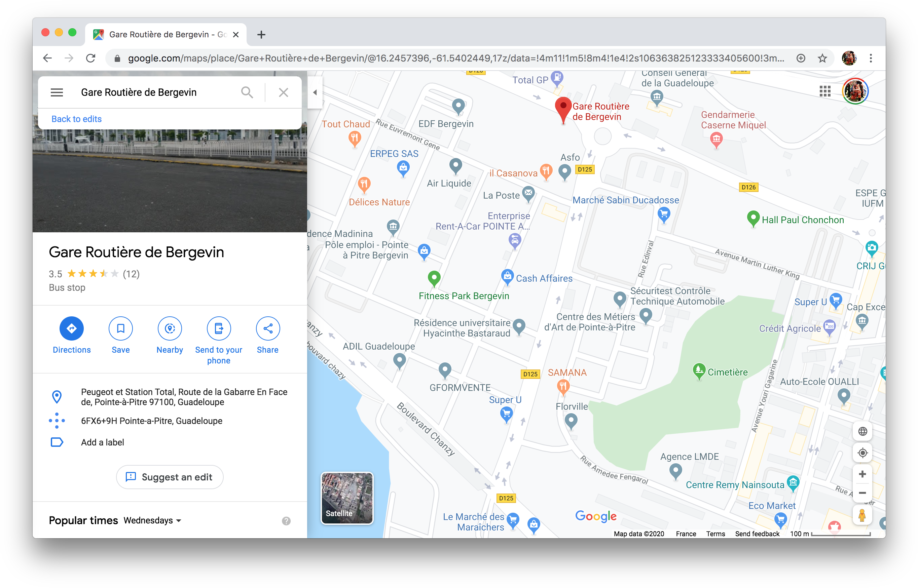Click Send feedback link
Viewport: 918px width, 588px height.
point(757,534)
